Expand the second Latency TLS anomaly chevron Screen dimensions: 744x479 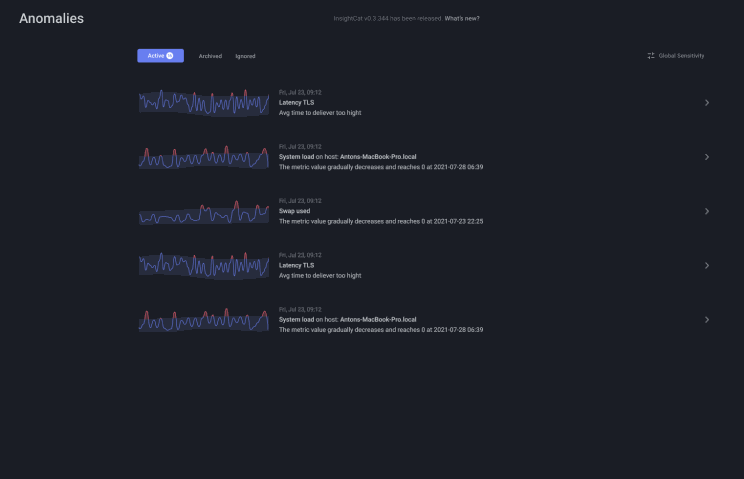pyautogui.click(x=707, y=265)
